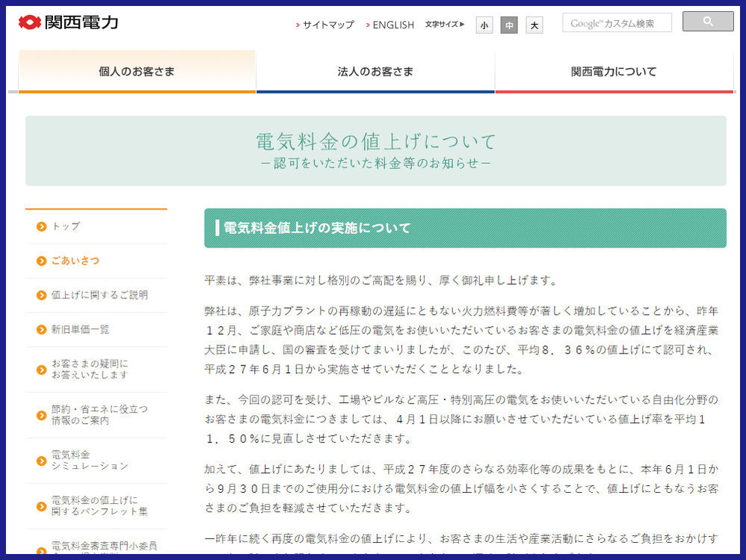Set font size to large (大)
Viewport: 746px width, 560px height.
tap(534, 25)
